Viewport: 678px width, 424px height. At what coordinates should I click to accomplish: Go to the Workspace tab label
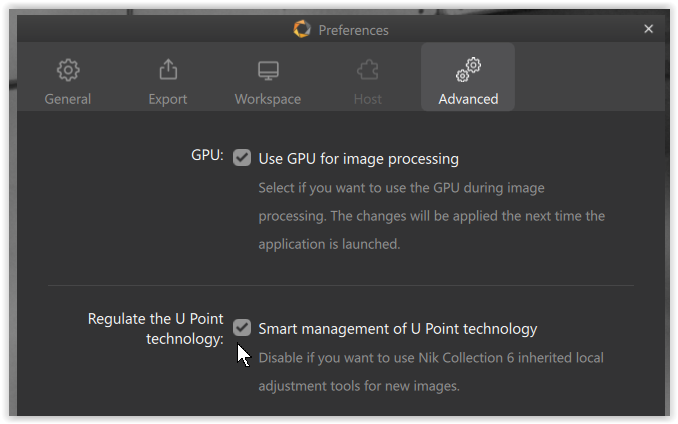(268, 99)
